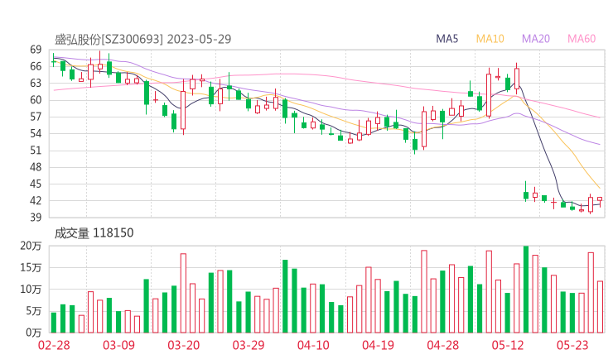Click the 04-10 date axis label
Screen dimensions: 613x364
click(313, 345)
